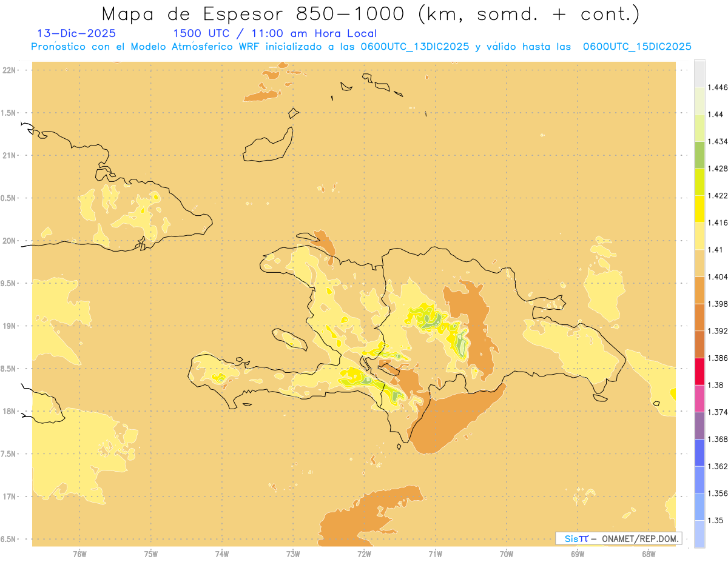
Task: Click the 'ONAMET/REP.DOM.' credit label
Action: [641, 538]
